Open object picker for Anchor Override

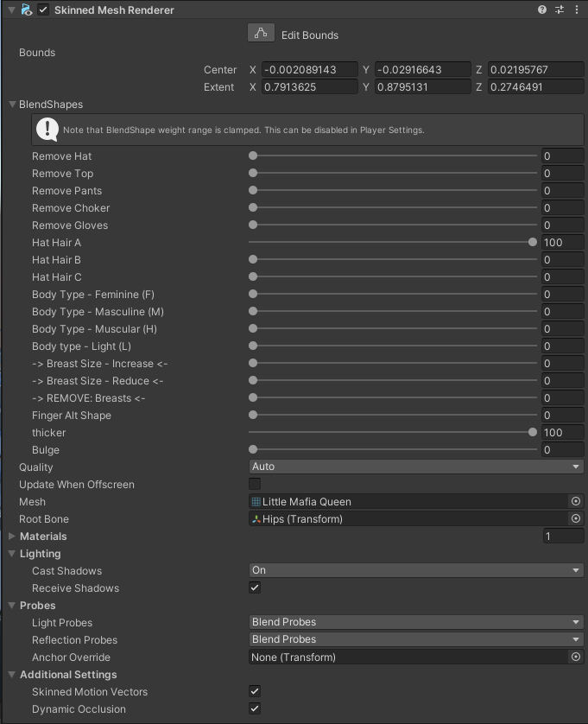(576, 657)
